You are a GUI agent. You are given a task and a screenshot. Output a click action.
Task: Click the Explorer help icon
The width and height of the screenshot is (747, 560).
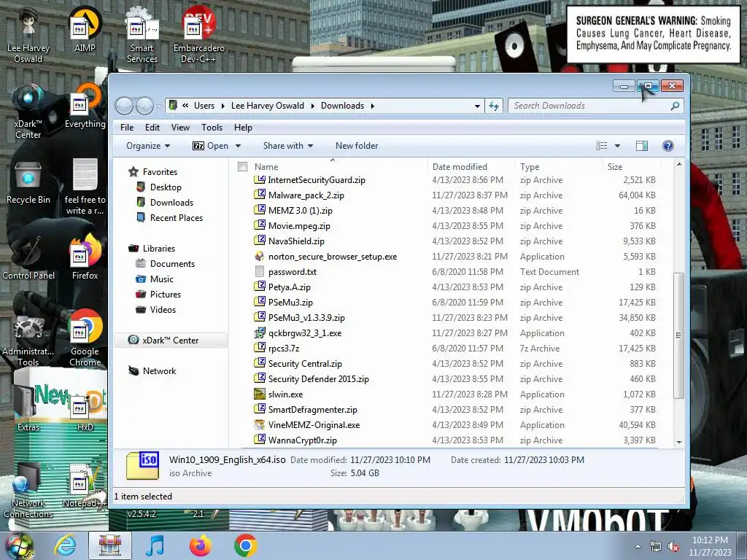point(668,146)
